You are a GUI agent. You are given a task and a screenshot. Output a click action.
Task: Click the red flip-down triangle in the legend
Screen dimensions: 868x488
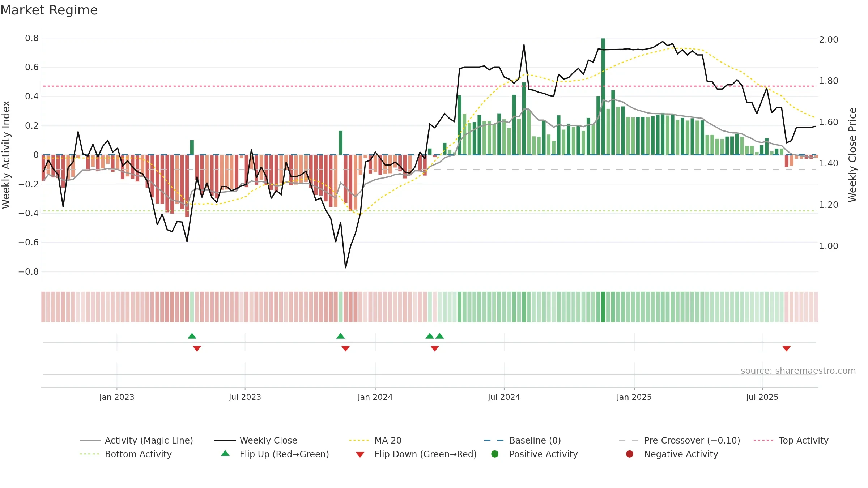(x=360, y=455)
